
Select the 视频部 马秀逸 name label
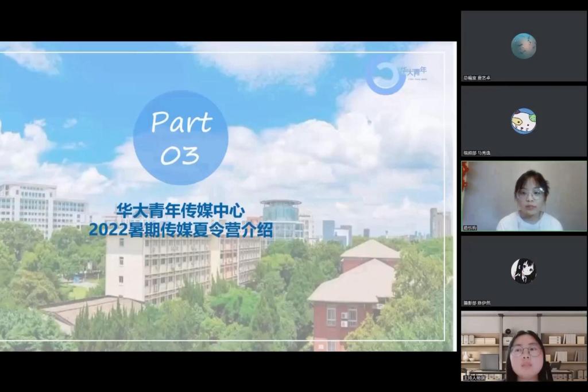pyautogui.click(x=477, y=153)
